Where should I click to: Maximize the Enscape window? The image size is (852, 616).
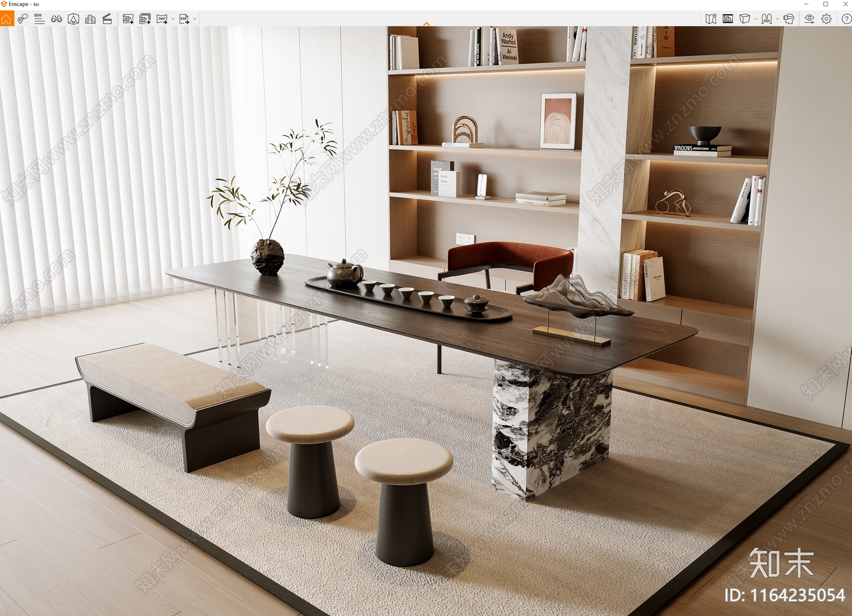click(826, 4)
